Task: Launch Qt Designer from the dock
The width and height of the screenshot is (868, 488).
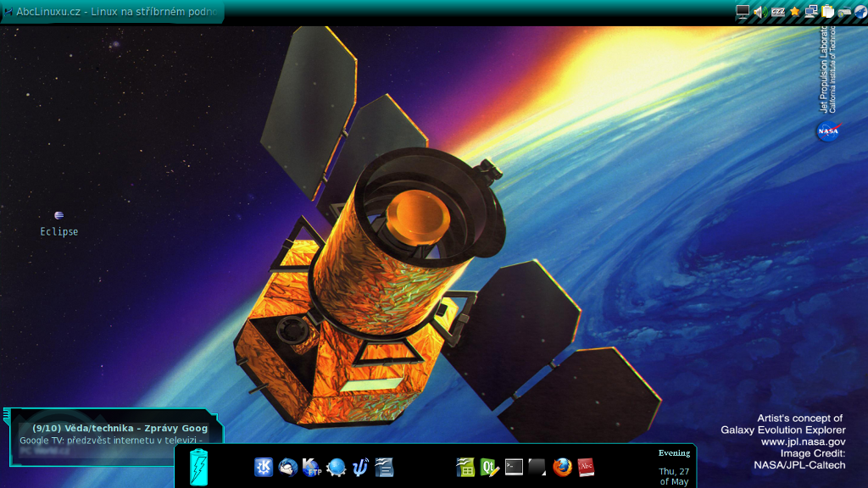Action: [x=489, y=468]
